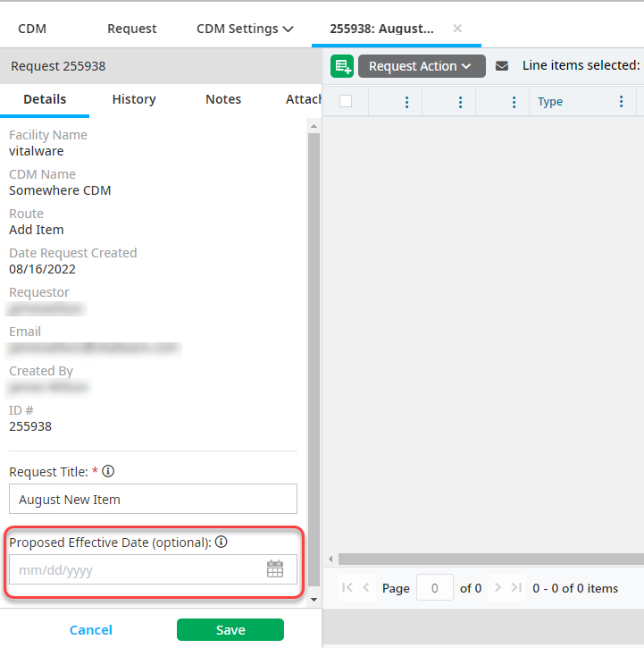Open the Notes tab
Viewport: 644px width, 648px height.
point(223,99)
